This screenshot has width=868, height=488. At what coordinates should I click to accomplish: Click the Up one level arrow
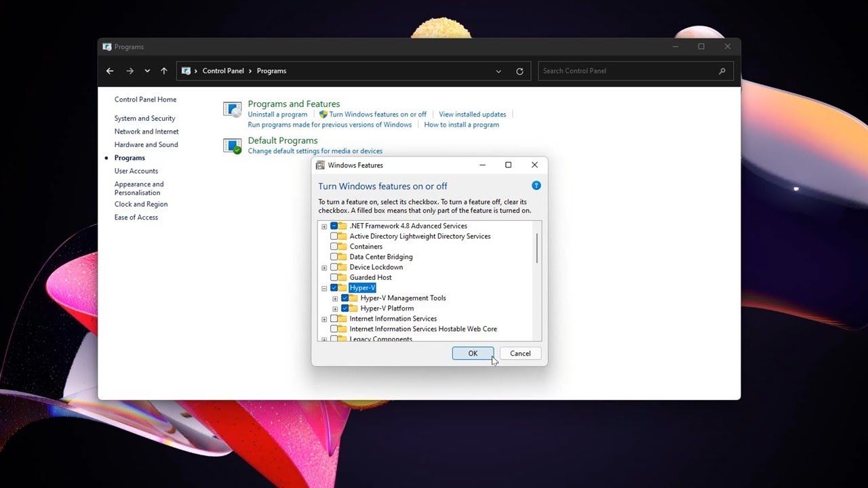click(x=164, y=71)
